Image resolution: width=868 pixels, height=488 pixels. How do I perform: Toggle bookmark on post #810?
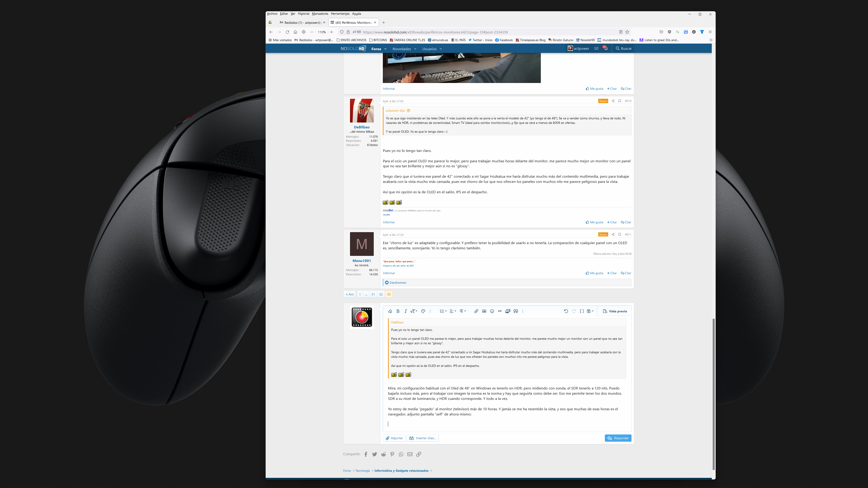(x=620, y=101)
